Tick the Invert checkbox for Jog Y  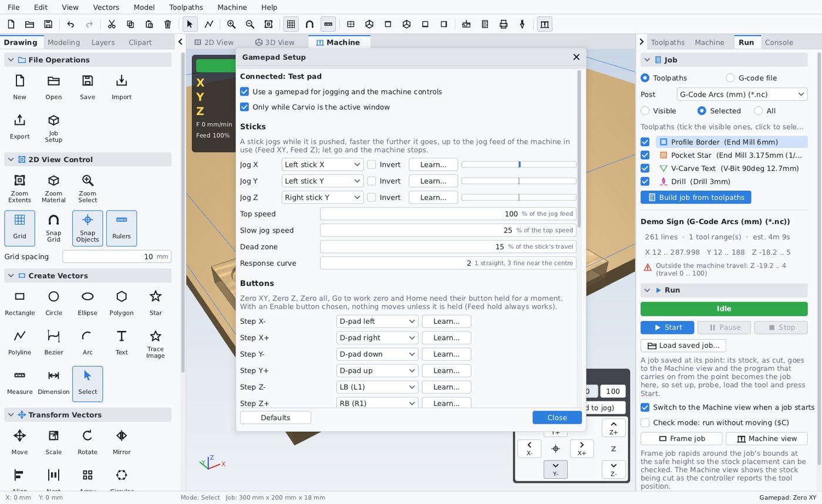point(372,181)
